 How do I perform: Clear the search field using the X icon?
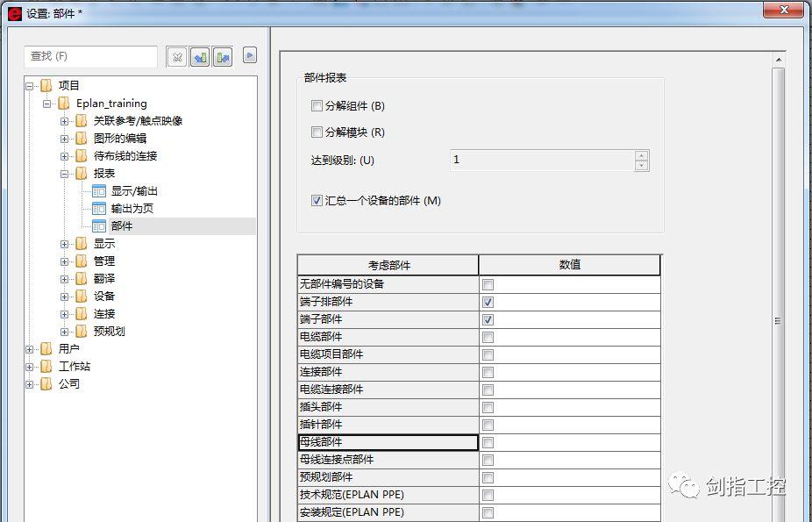[178, 56]
